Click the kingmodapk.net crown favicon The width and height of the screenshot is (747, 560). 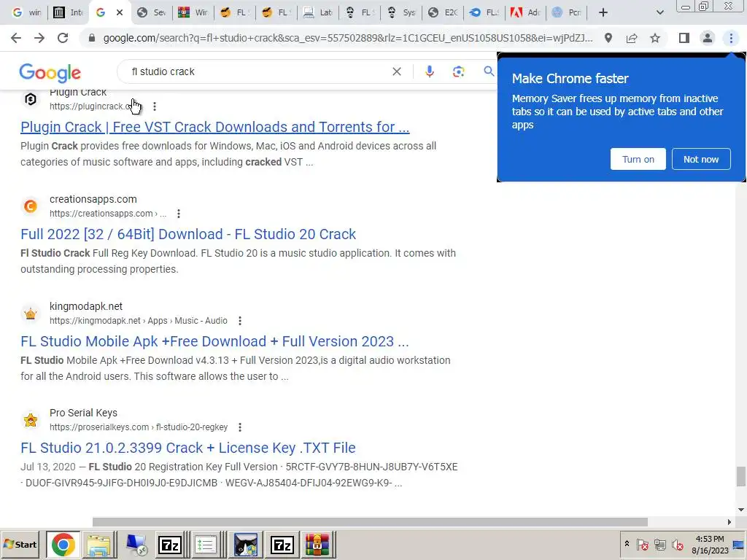coord(31,314)
